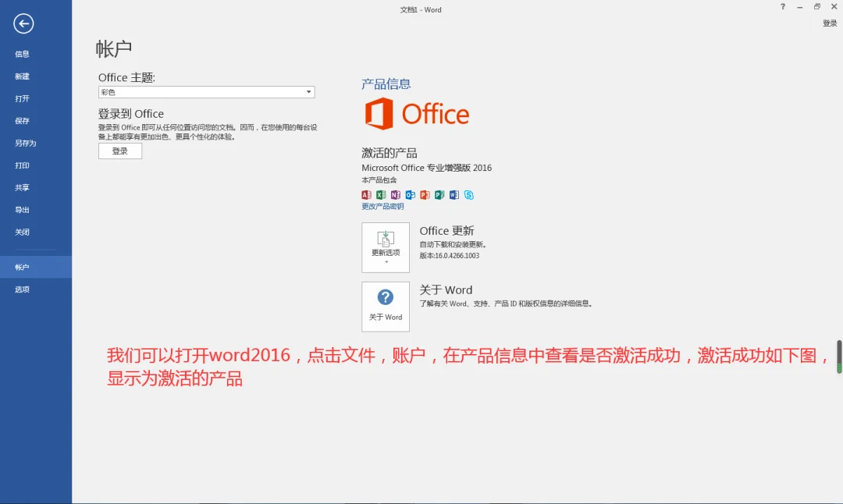This screenshot has width=843, height=504.
Task: Open the 更新选项 dropdown button
Action: coord(386,247)
